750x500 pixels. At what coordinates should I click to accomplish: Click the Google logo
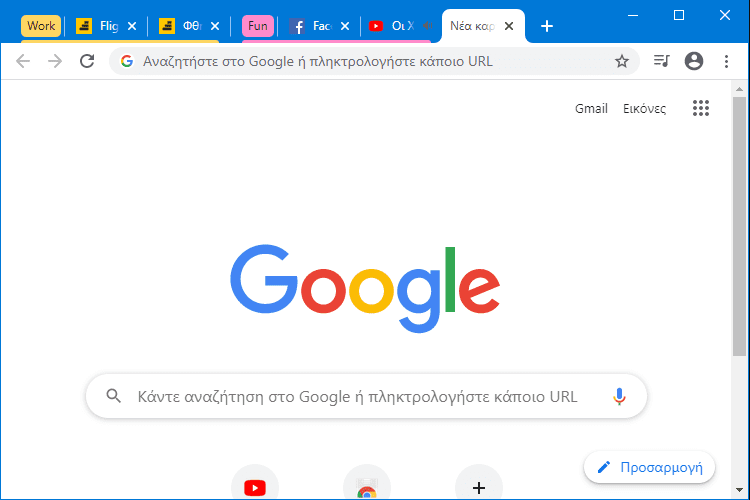tap(365, 289)
